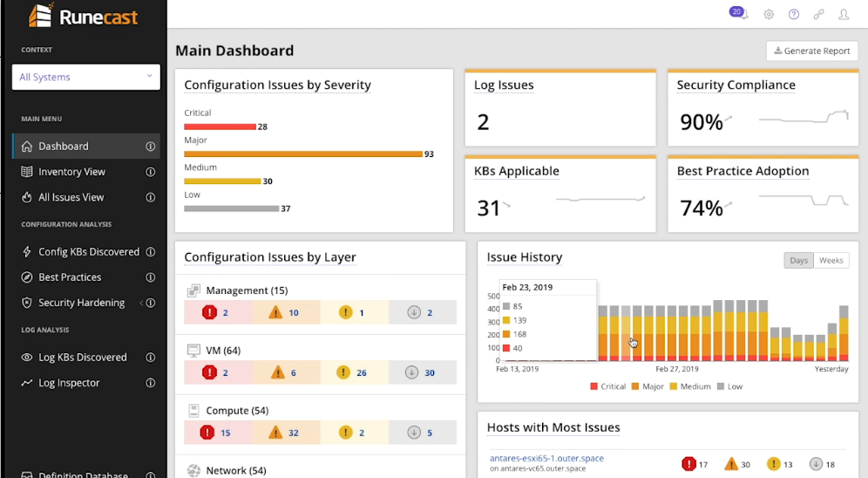Screen dimensions: 868x478
Task: Open the user profile icon
Action: pyautogui.click(x=844, y=15)
